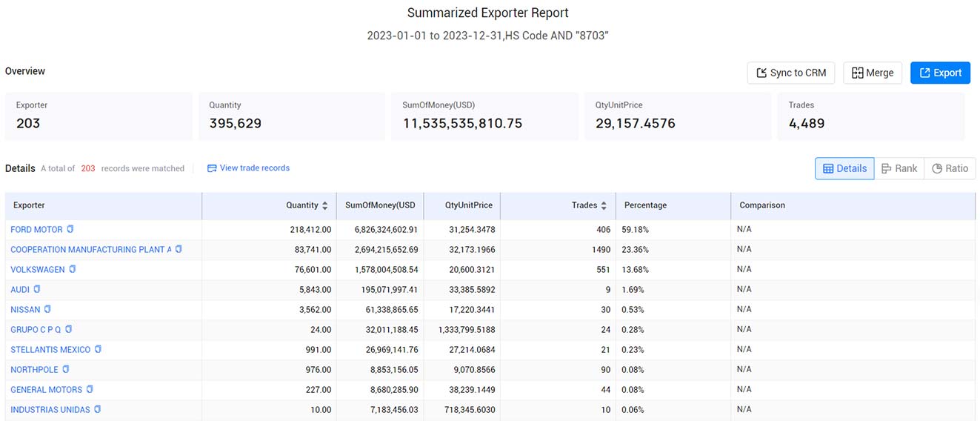
Task: Open GENERAL MOTORS exporter link
Action: pyautogui.click(x=47, y=390)
